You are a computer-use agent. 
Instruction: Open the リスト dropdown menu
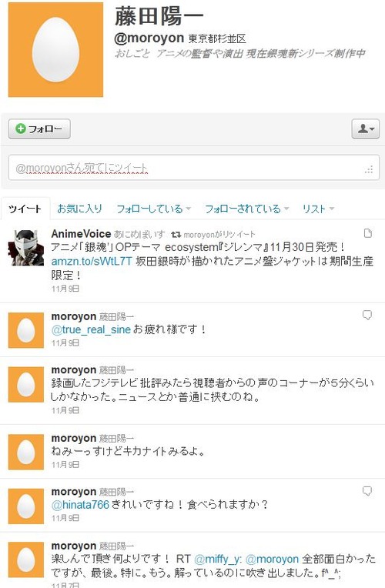(x=318, y=209)
